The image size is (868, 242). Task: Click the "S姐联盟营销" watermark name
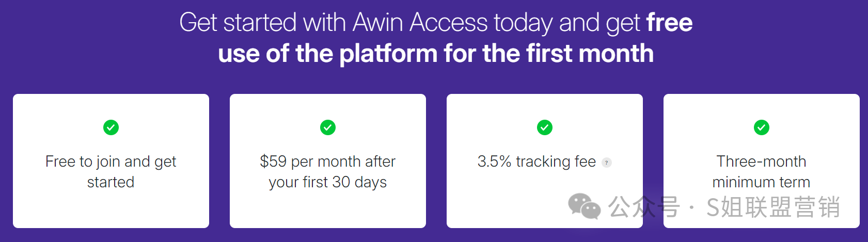pos(773,207)
